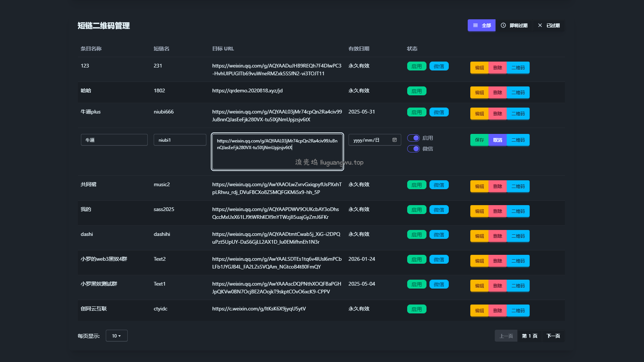This screenshot has height=362, width=644.
Task: Select the 全部 filter tab
Action: coord(481,26)
